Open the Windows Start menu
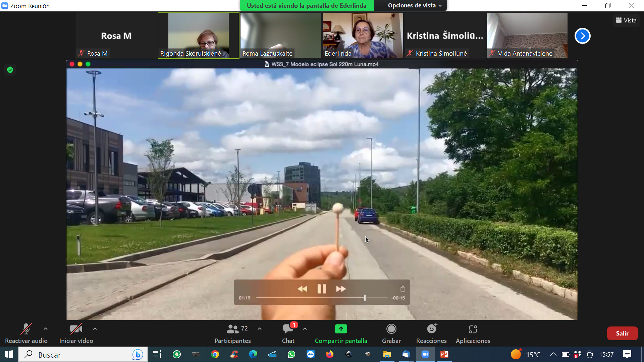Viewport: 644px width, 362px height. tap(9, 354)
